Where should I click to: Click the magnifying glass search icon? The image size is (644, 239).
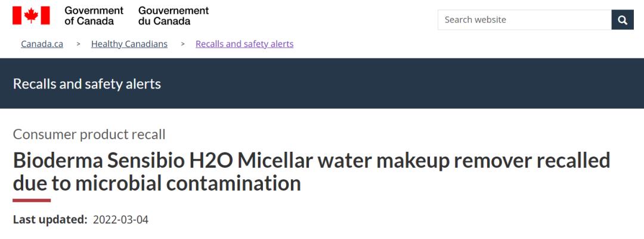[623, 20]
